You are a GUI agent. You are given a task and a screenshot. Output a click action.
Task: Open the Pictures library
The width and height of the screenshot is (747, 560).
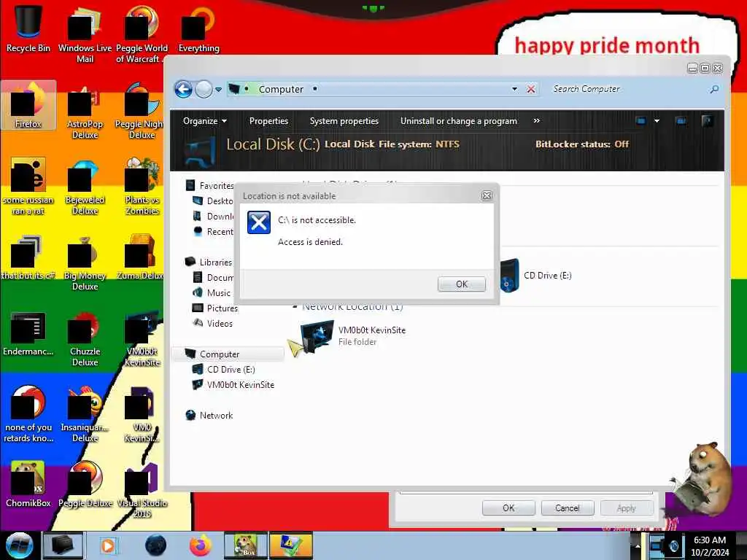(215, 308)
